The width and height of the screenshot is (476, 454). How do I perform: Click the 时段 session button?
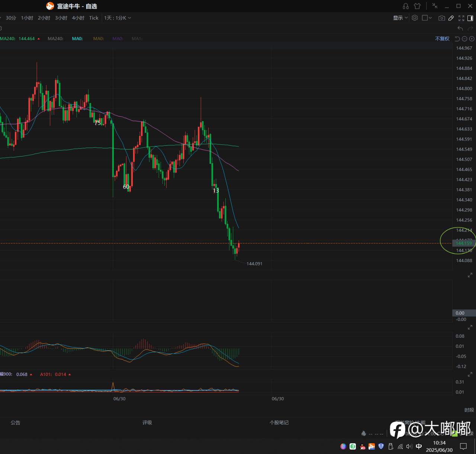click(x=469, y=410)
